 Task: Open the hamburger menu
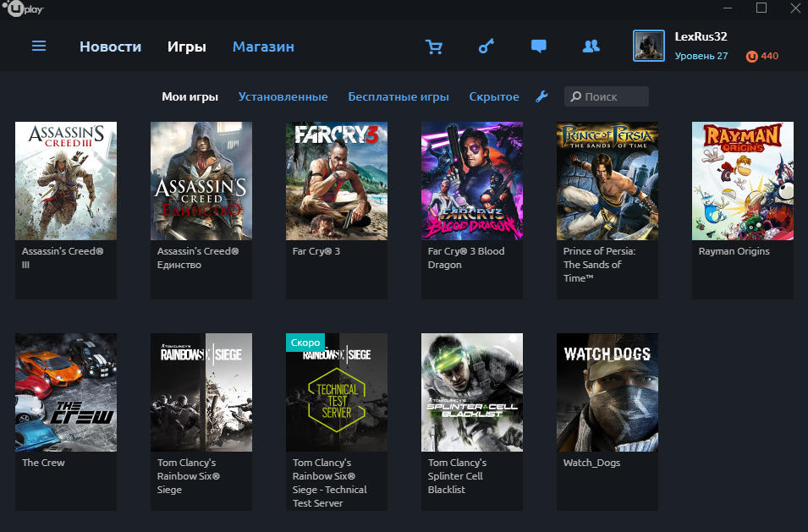pyautogui.click(x=39, y=47)
